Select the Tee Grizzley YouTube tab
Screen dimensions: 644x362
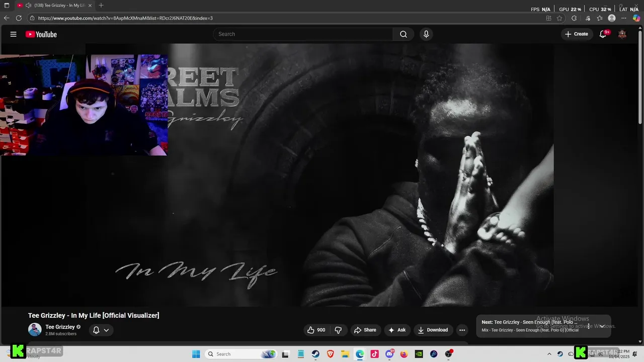click(54, 5)
